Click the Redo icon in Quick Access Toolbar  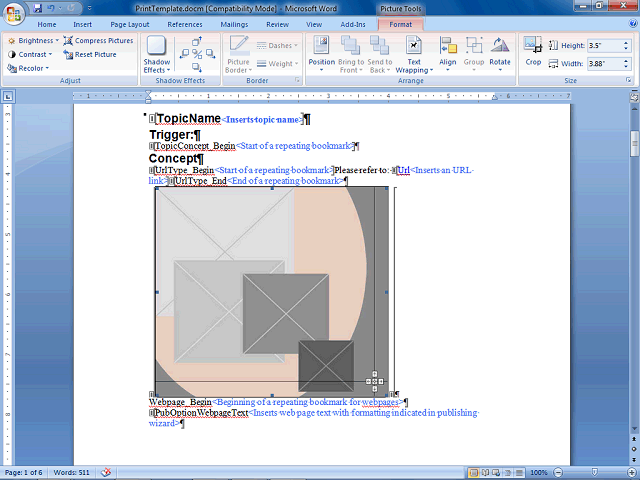(70, 8)
